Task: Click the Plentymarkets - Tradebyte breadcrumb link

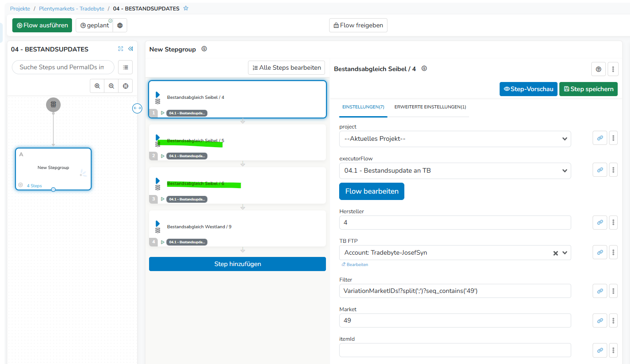Action: (x=72, y=9)
